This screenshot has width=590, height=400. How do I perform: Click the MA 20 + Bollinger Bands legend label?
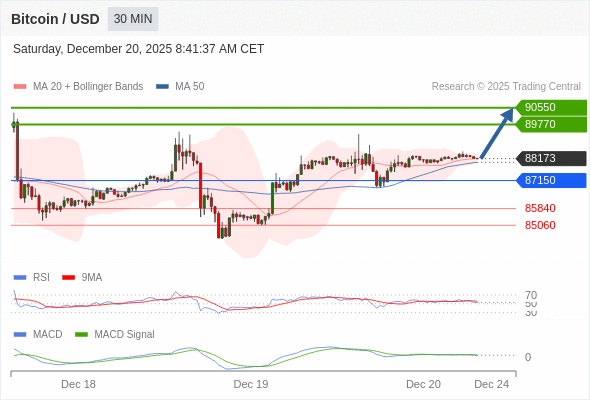pyautogui.click(x=88, y=87)
